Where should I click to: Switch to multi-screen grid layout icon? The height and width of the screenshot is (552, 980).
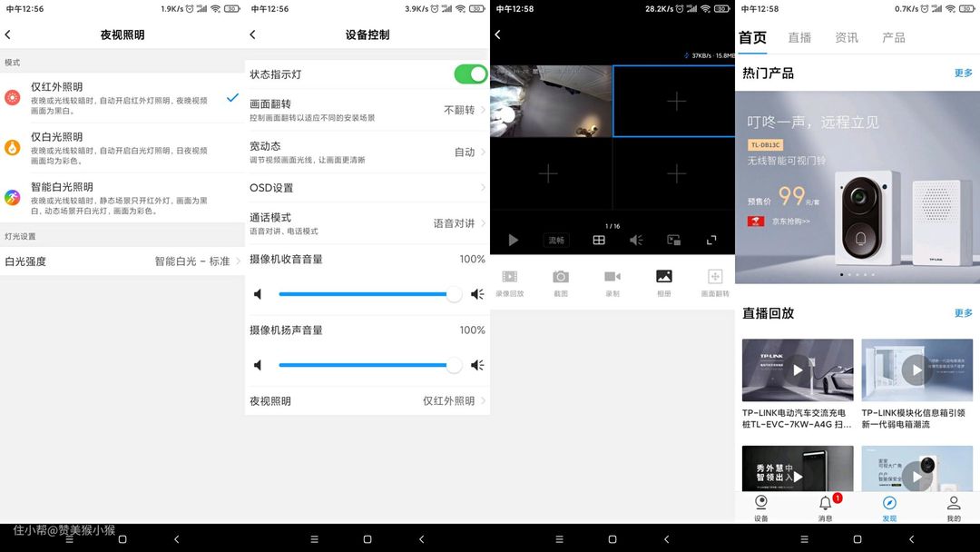click(599, 240)
